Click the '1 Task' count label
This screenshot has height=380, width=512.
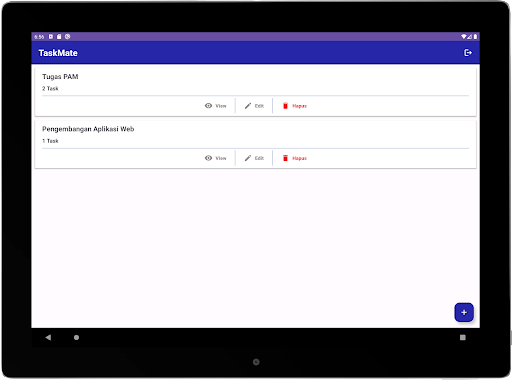pyautogui.click(x=50, y=141)
